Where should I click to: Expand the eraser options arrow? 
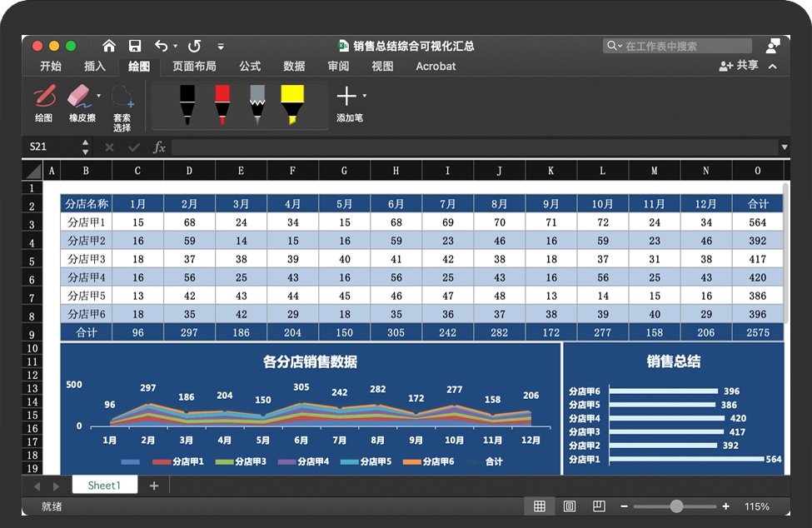point(99,96)
